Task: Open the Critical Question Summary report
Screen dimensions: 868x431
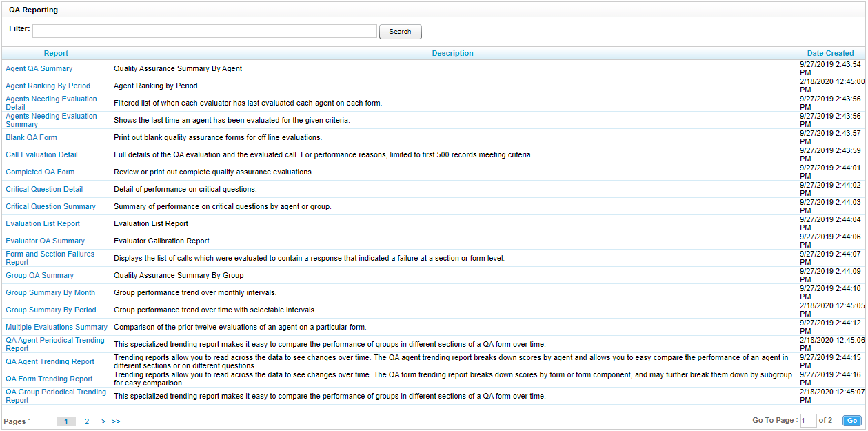Action: click(x=51, y=207)
